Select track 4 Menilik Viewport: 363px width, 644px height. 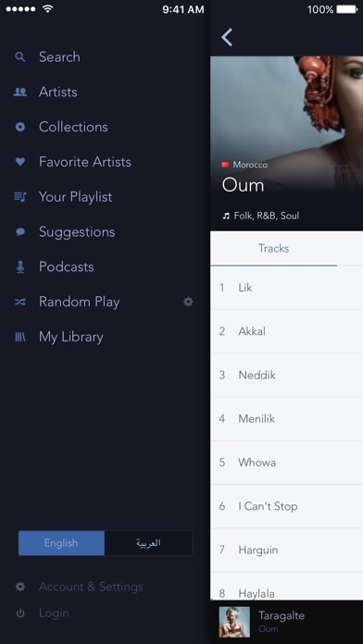point(286,419)
